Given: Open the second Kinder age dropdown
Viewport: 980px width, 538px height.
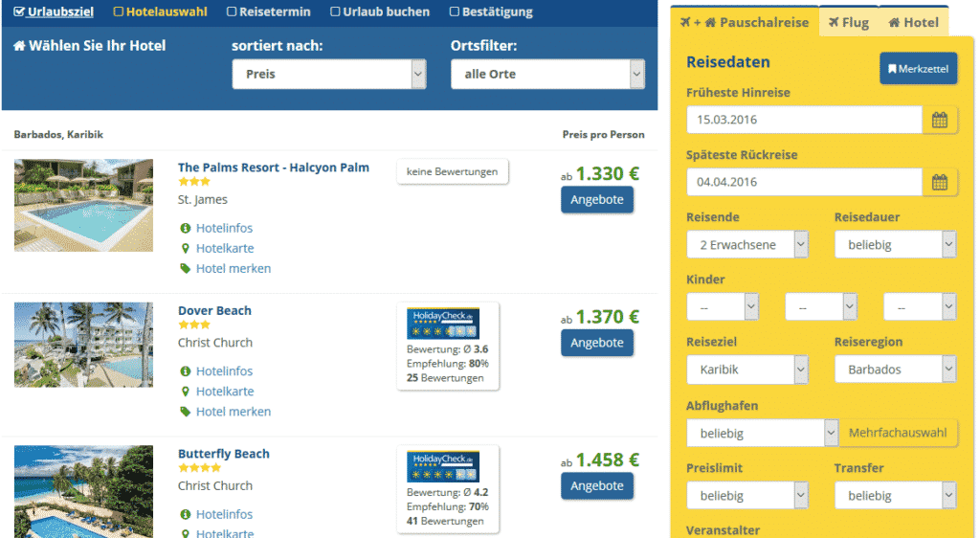Looking at the screenshot, I should pyautogui.click(x=820, y=307).
